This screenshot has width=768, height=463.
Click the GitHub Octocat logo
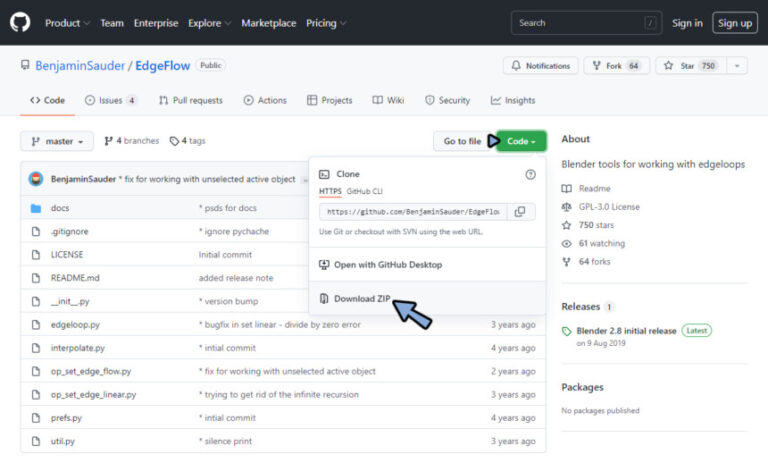tap(20, 22)
